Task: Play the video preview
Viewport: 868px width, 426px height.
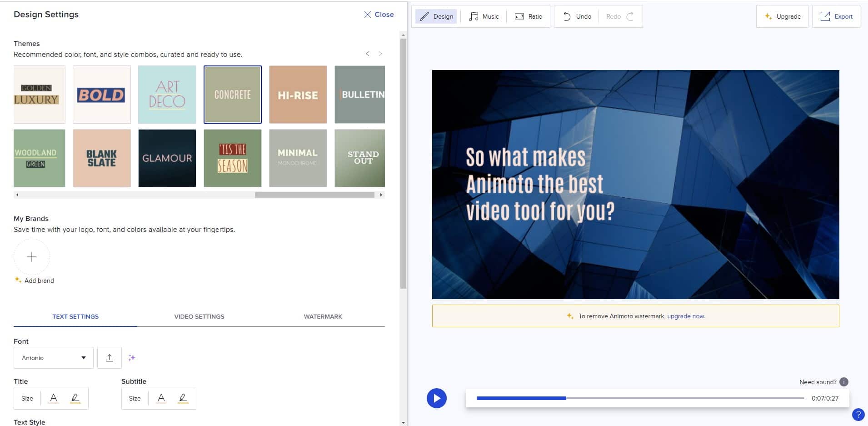Action: tap(437, 398)
